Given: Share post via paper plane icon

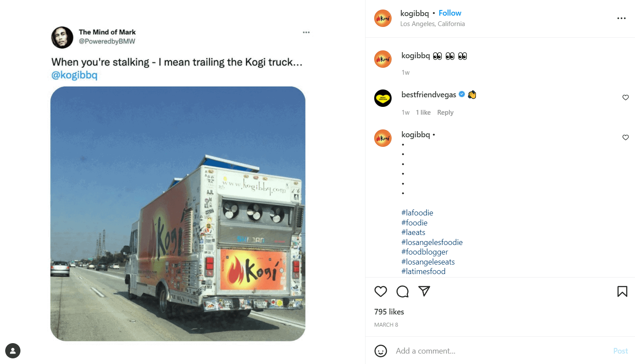Looking at the screenshot, I should point(424,291).
